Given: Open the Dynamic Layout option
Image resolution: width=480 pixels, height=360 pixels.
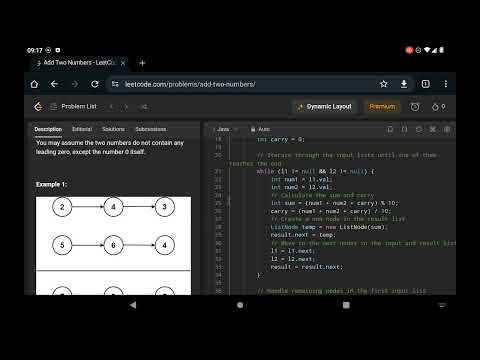Looking at the screenshot, I should [x=325, y=107].
